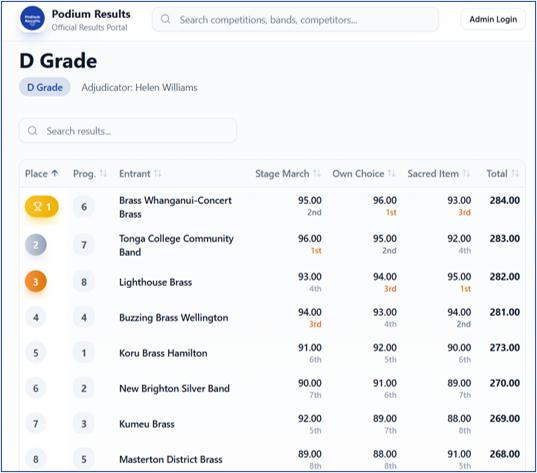The height and width of the screenshot is (473, 537).
Task: Click the magnifier icon in top search bar
Action: point(165,19)
